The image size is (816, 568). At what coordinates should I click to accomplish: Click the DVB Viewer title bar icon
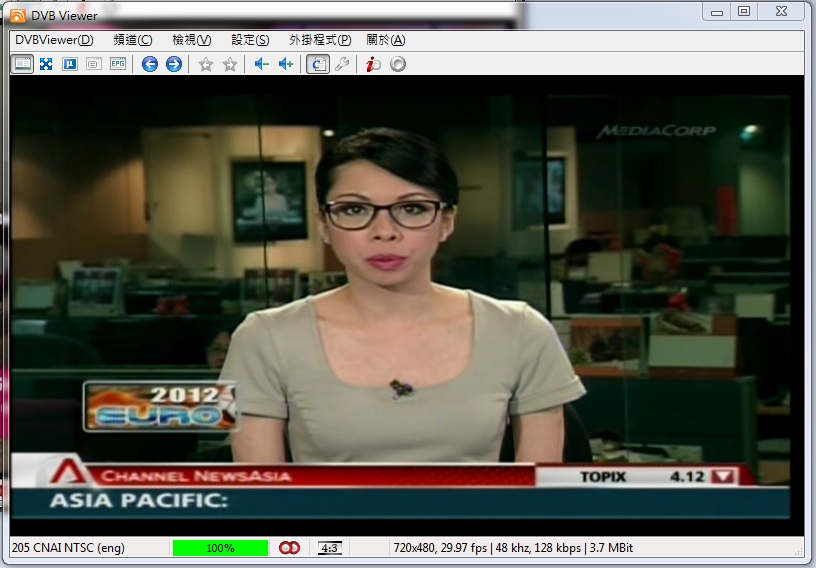coord(18,15)
